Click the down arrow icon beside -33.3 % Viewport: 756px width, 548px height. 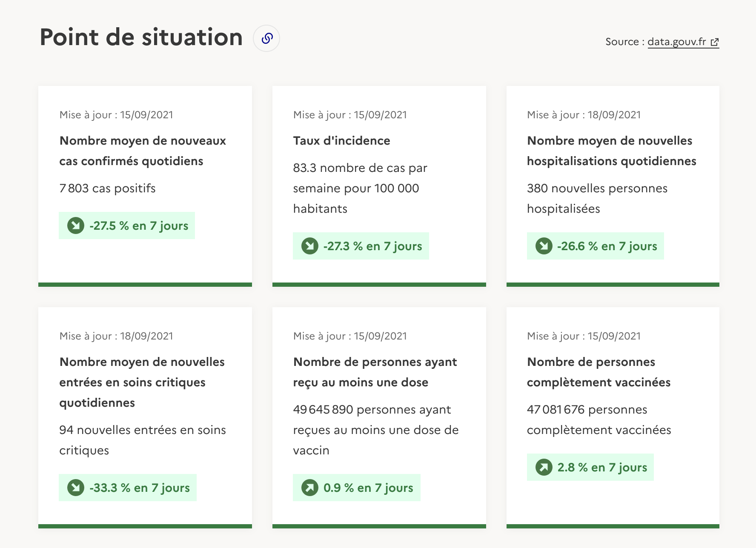pos(76,488)
